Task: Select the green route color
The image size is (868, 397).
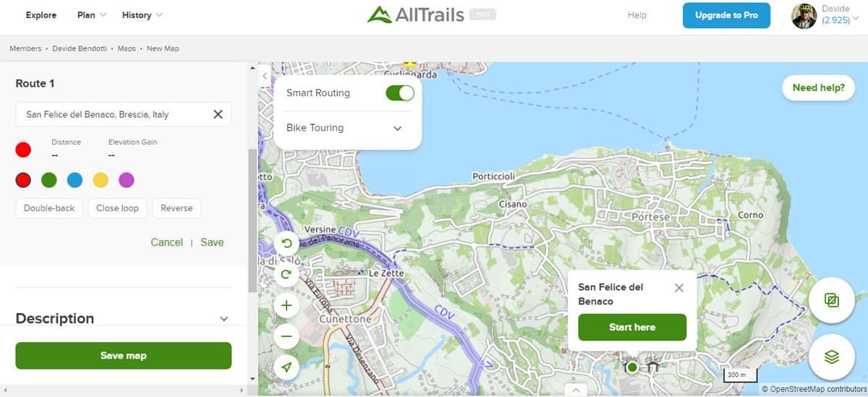Action: 49,179
